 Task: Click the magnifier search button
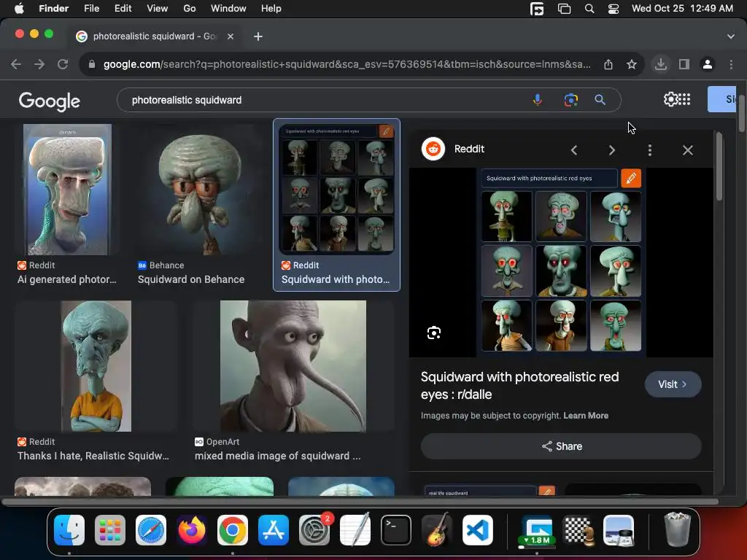(x=600, y=100)
